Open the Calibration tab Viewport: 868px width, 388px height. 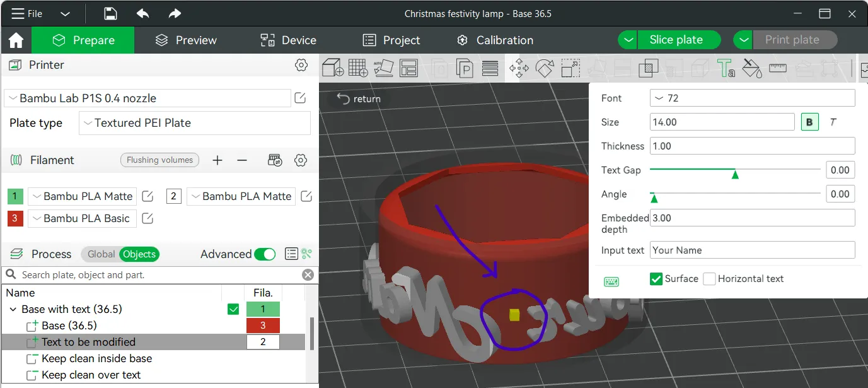tap(495, 40)
